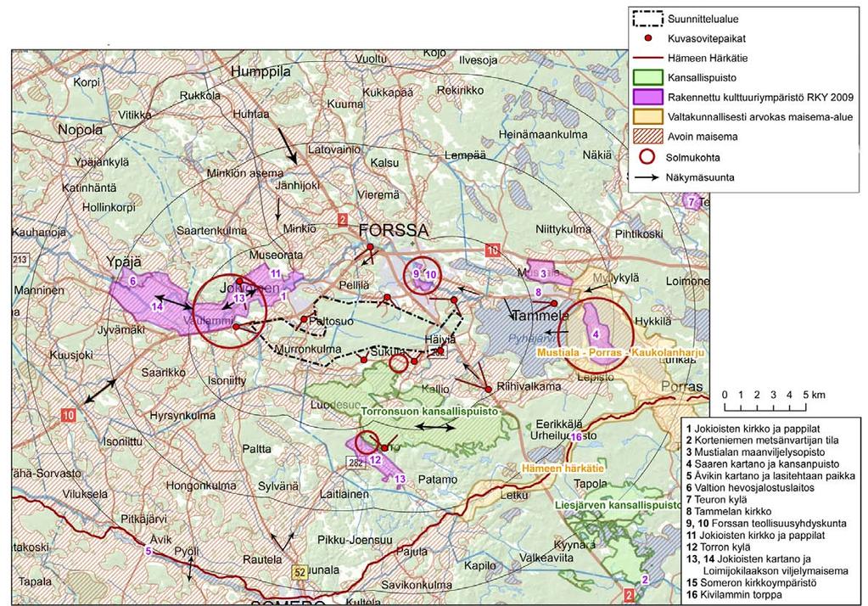The image size is (868, 606).
Task: Click the road 282 sign near Torro
Action: (x=356, y=462)
